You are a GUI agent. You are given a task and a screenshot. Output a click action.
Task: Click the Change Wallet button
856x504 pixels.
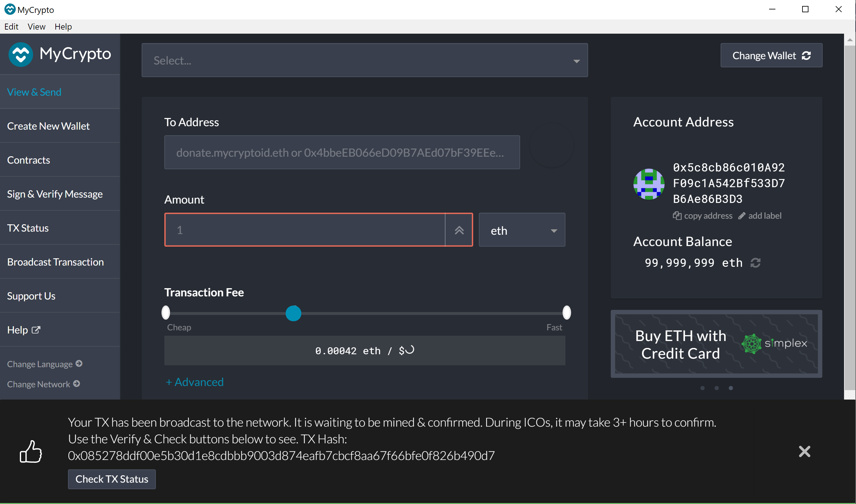771,55
